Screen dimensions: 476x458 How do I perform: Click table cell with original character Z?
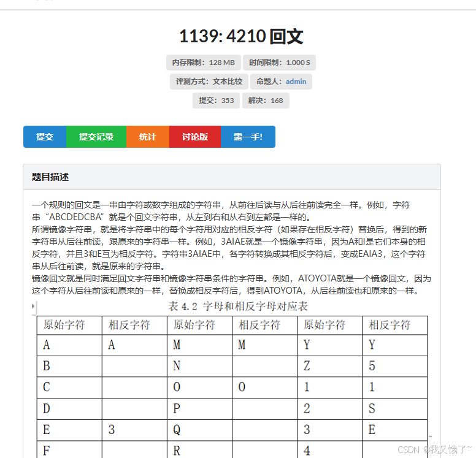329,367
